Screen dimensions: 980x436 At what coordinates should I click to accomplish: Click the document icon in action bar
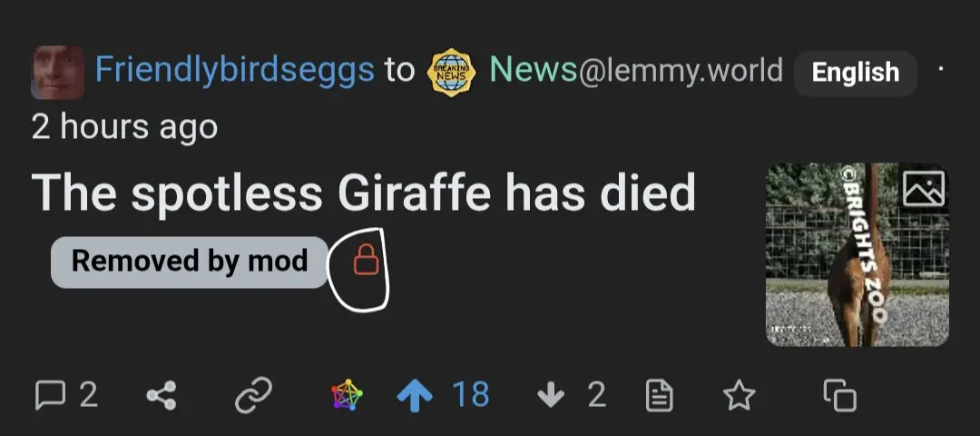coord(659,395)
